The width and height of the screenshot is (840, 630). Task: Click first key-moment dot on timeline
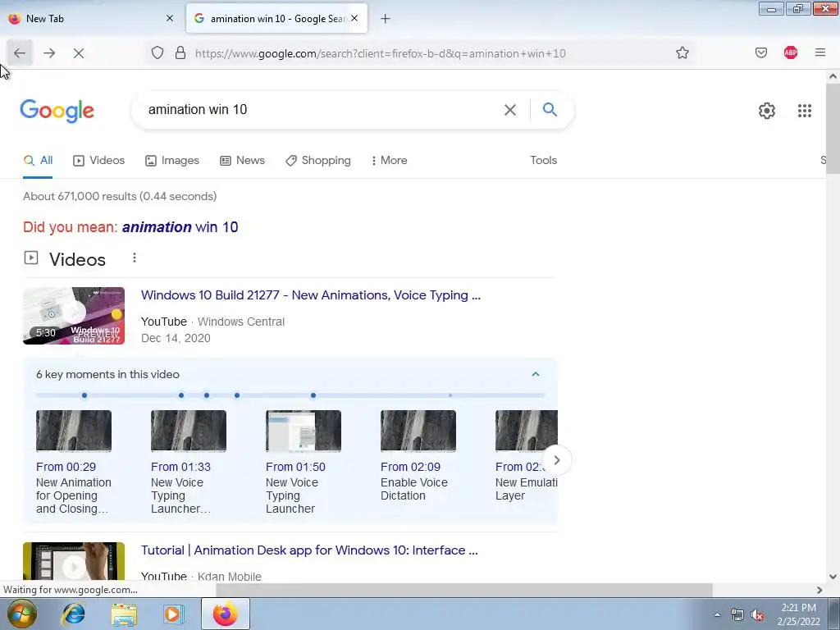pos(84,395)
